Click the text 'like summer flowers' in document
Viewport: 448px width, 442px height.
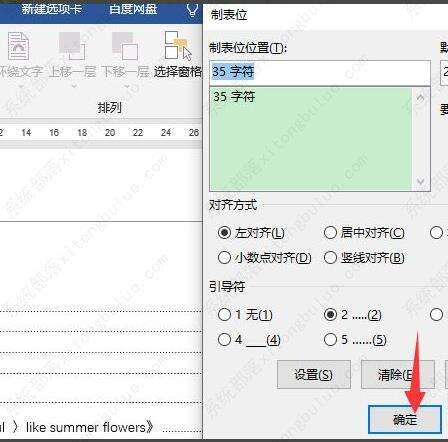click(x=86, y=427)
